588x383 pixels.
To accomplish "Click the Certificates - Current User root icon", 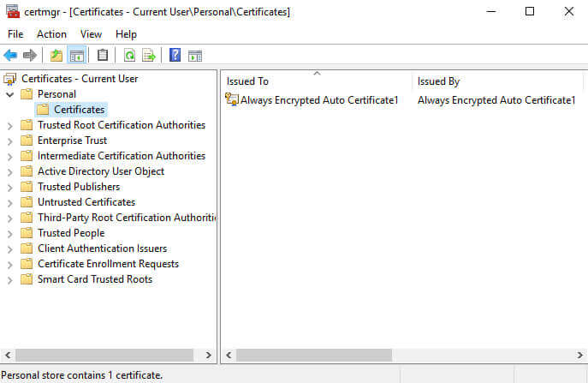I will coord(10,79).
